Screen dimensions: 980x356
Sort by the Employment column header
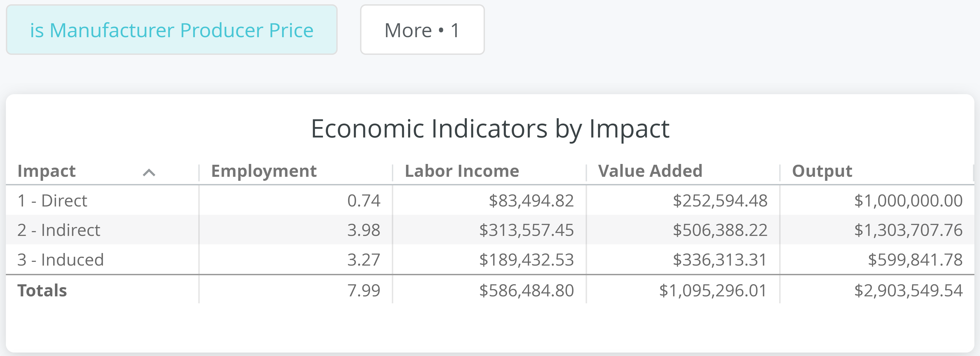click(x=264, y=171)
